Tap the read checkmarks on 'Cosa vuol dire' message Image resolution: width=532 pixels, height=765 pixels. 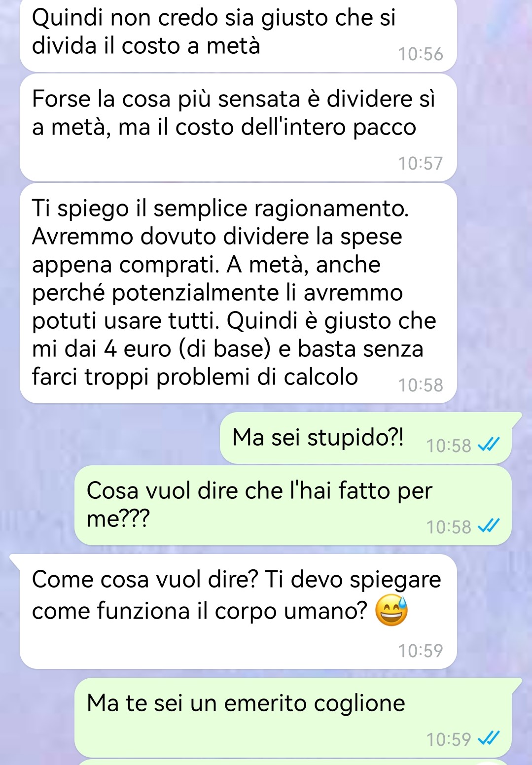pos(489,526)
